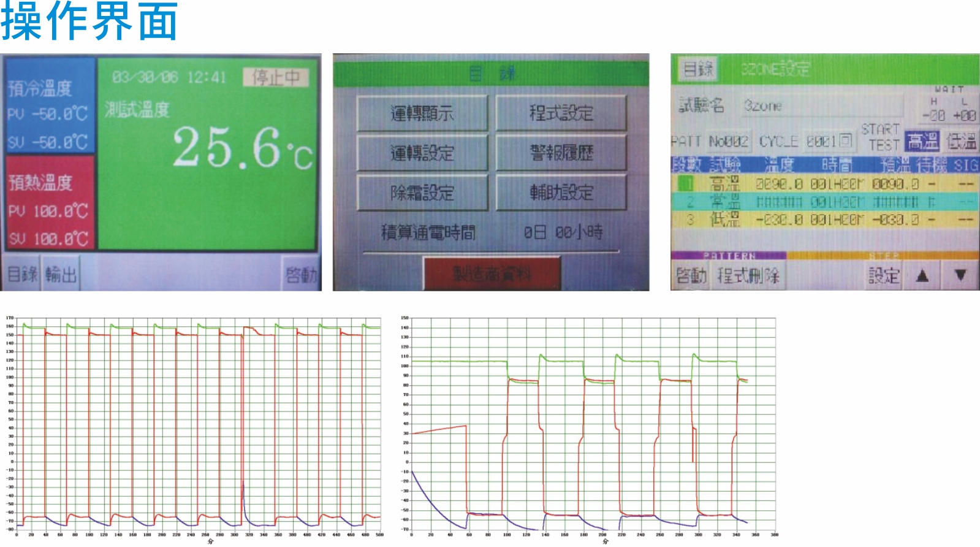The width and height of the screenshot is (980, 547).
Task: Open 除霜設定 defrost settings
Action: click(422, 193)
